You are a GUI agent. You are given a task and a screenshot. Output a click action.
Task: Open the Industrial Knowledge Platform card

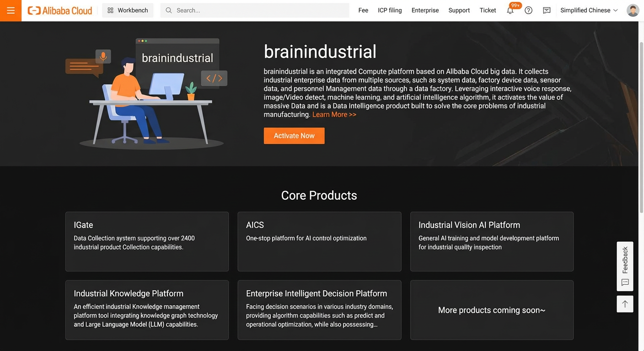tap(147, 310)
